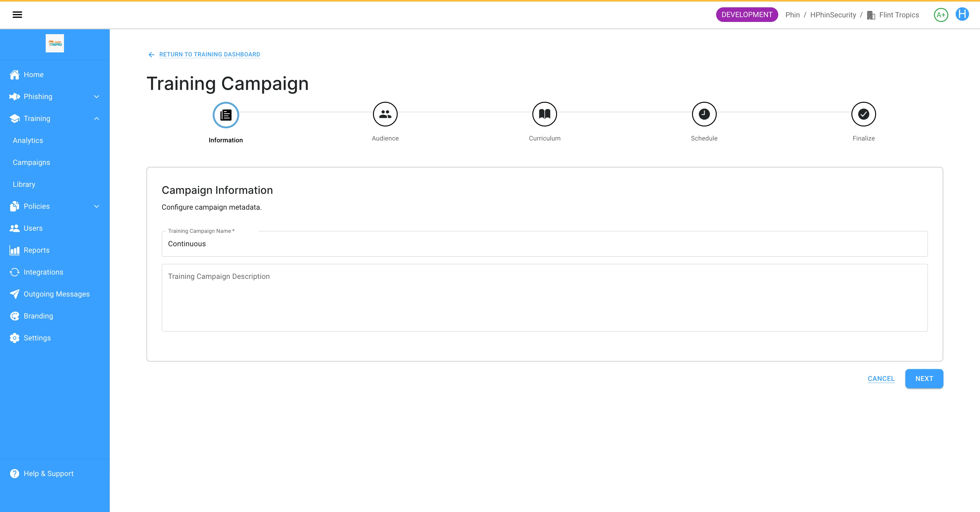Click the CANCEL link
This screenshot has width=980, height=512.
(881, 379)
